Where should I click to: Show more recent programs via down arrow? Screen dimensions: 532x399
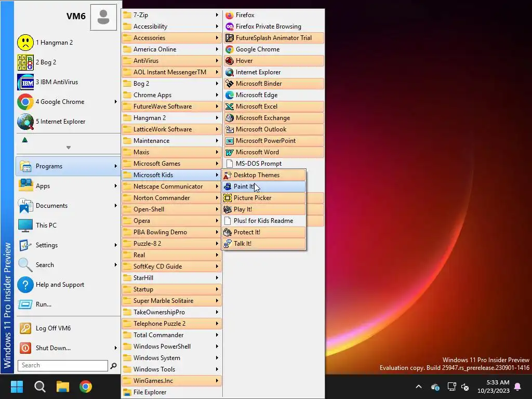click(69, 148)
